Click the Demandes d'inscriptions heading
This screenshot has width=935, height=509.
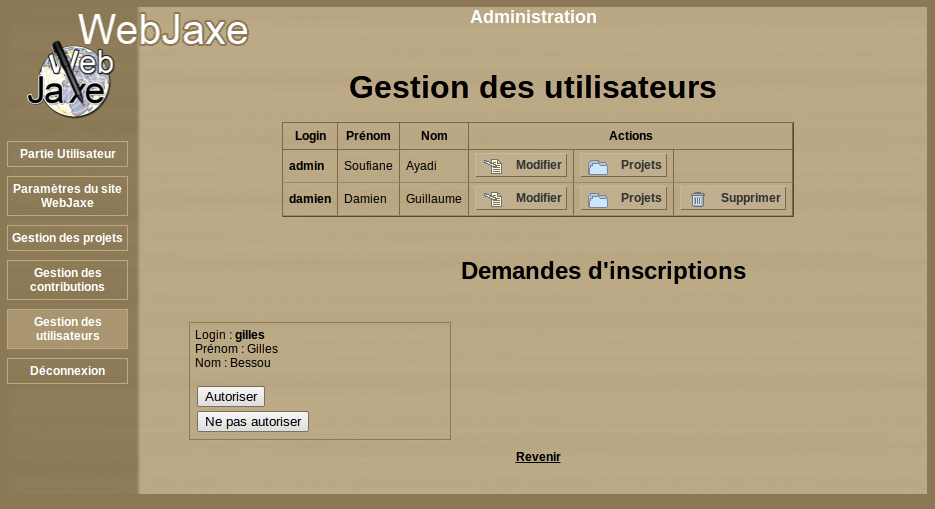[x=603, y=271]
